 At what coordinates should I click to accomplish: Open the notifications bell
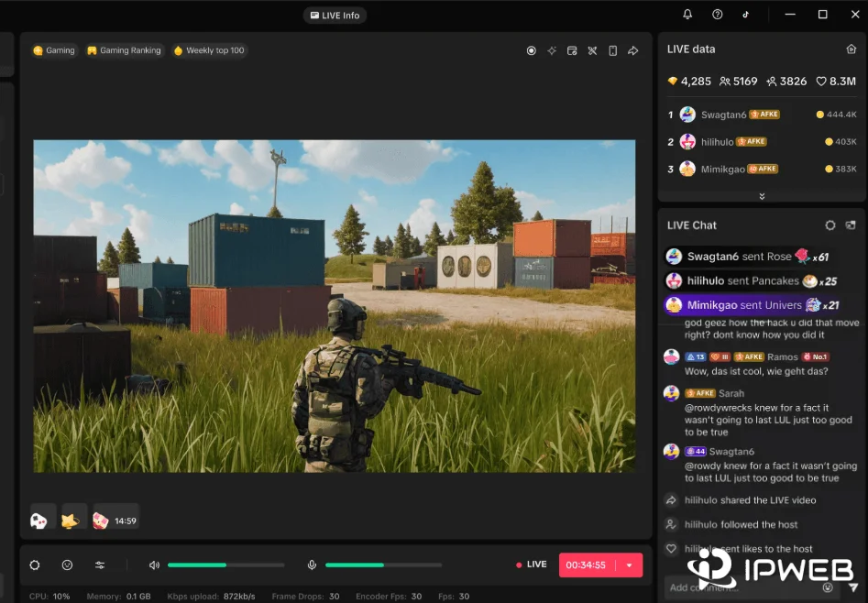tap(687, 15)
